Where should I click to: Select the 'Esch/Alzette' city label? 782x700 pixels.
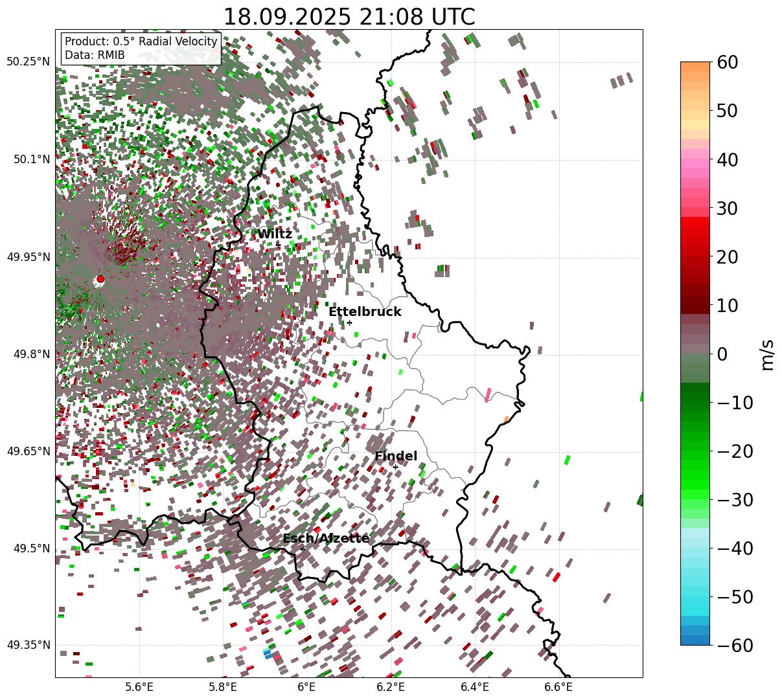click(x=326, y=539)
